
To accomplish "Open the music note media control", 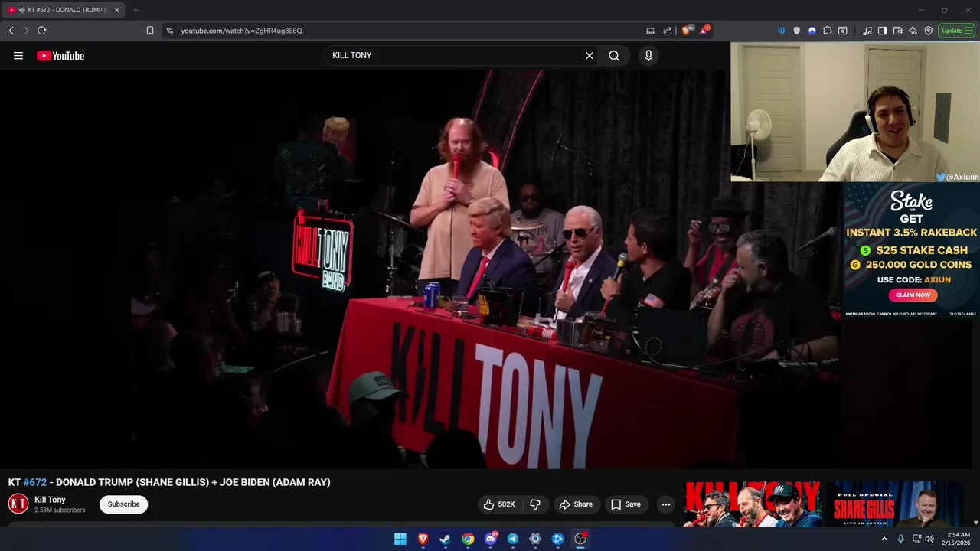I will pyautogui.click(x=867, y=31).
